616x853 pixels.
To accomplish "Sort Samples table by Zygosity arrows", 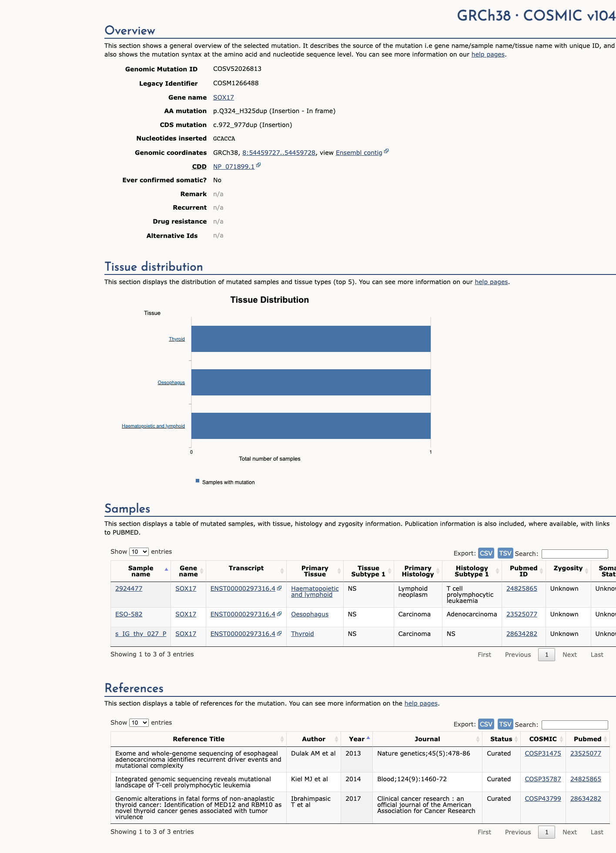I will click(x=586, y=571).
